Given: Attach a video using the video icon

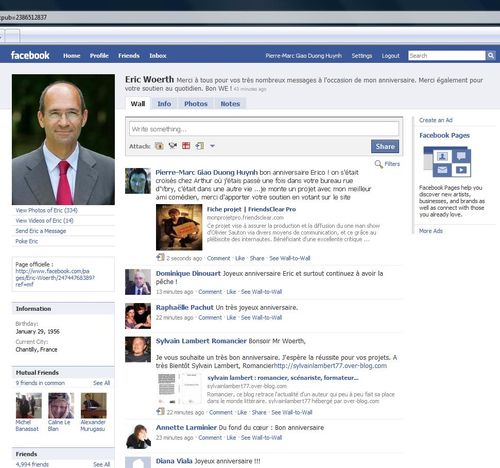Looking at the screenshot, I should point(173,146).
